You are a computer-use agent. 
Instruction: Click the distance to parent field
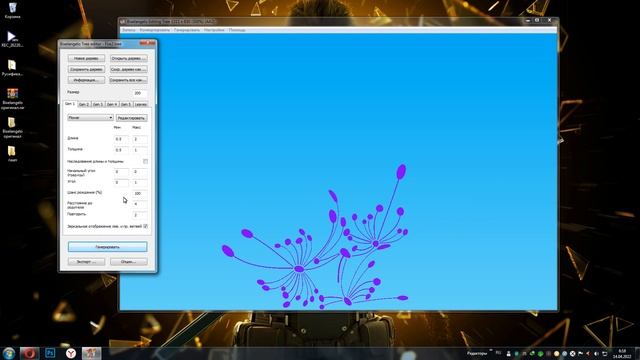pos(140,204)
